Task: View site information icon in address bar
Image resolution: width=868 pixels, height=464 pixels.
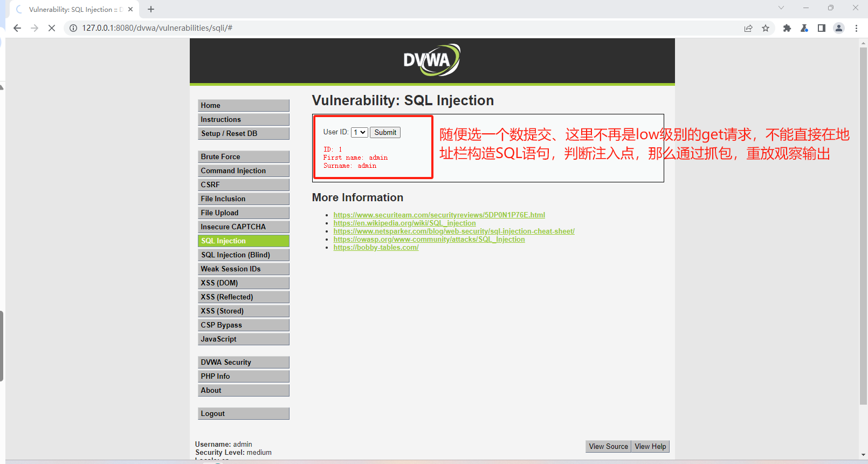Action: pos(73,28)
